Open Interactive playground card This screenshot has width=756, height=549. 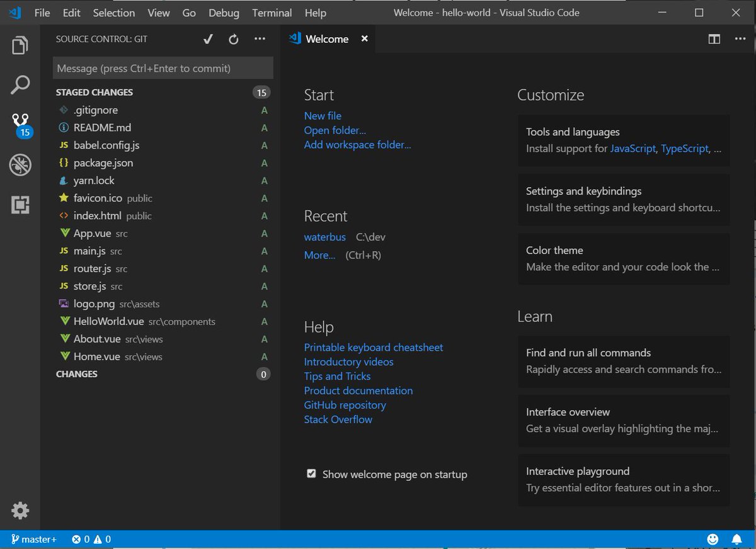[x=624, y=480]
